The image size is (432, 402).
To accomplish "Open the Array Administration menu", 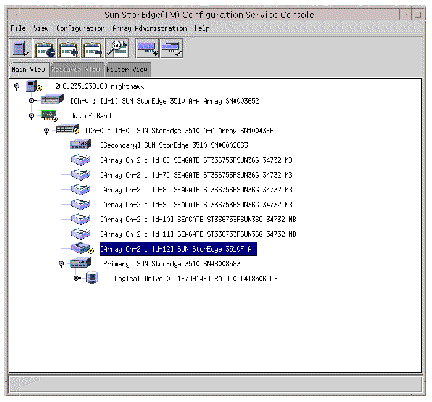I will coord(149,28).
